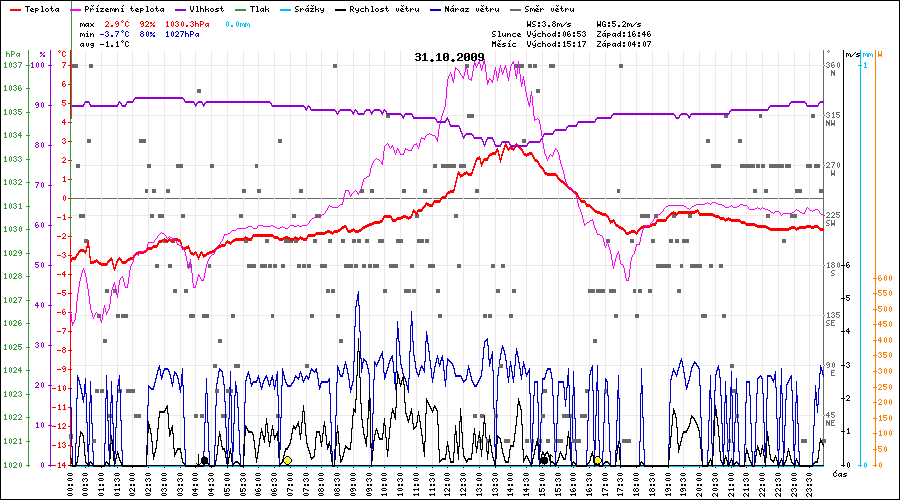Select the yellow sunrise marker near 07:00

point(287,461)
